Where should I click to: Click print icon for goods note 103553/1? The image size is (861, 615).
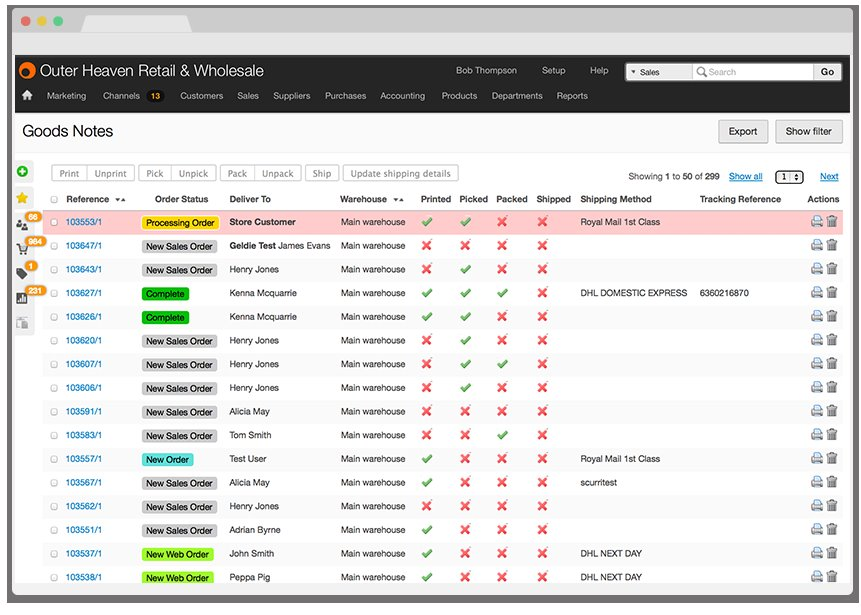tap(817, 221)
